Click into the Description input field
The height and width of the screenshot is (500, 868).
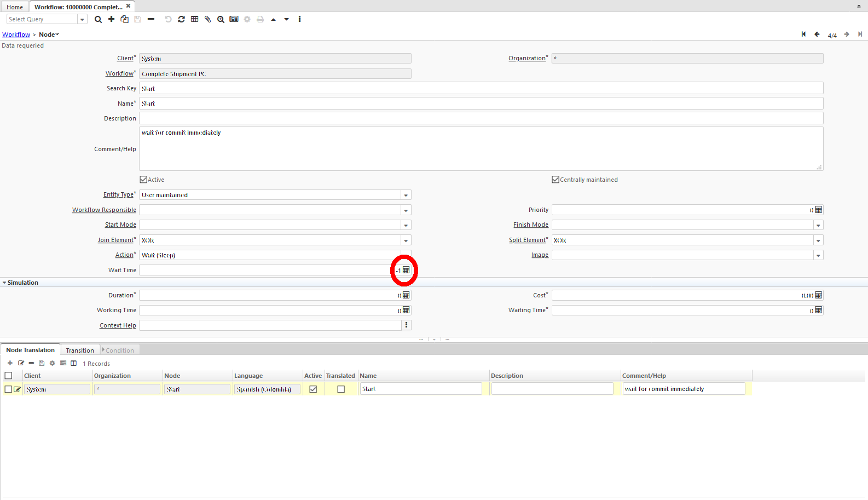[x=481, y=118]
